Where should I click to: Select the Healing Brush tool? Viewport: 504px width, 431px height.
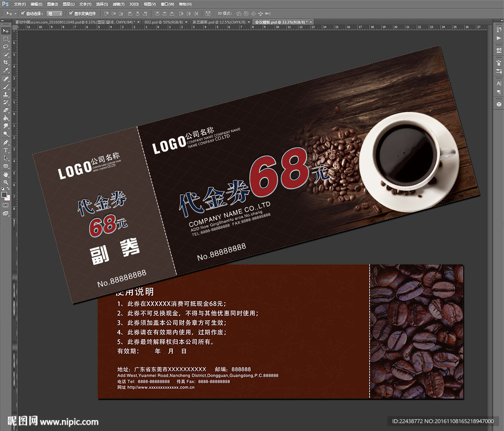click(5, 79)
